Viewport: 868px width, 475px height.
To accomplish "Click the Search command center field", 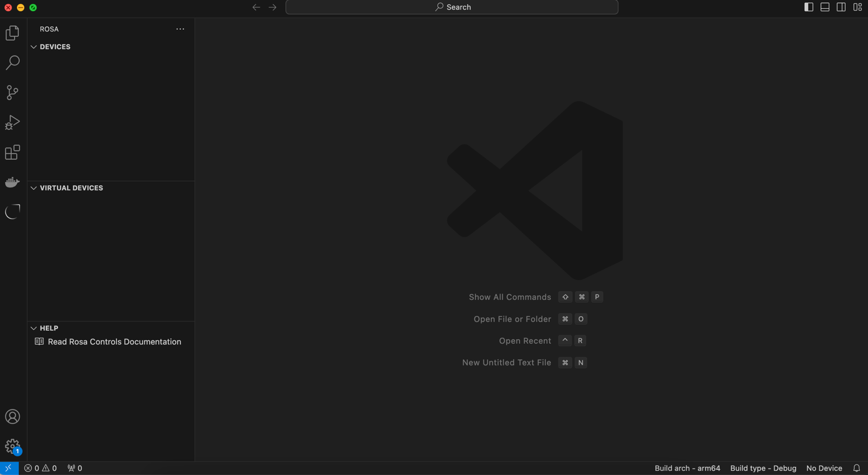I will (x=452, y=7).
